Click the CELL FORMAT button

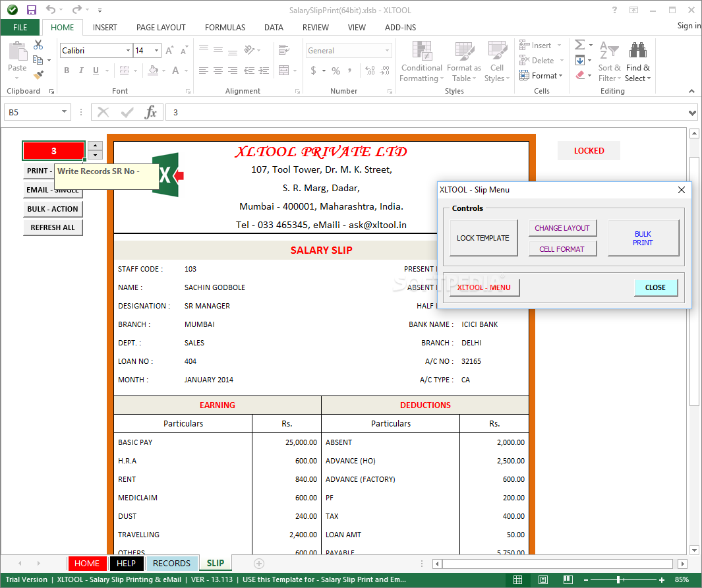pyautogui.click(x=562, y=249)
